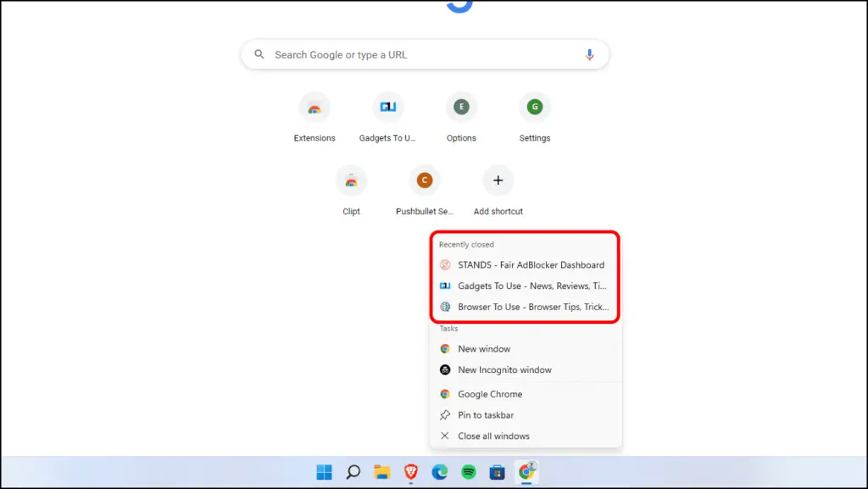Reopen Browser To Use - Browser Tips entry
Viewport: 868px width, 489px height.
(x=525, y=307)
